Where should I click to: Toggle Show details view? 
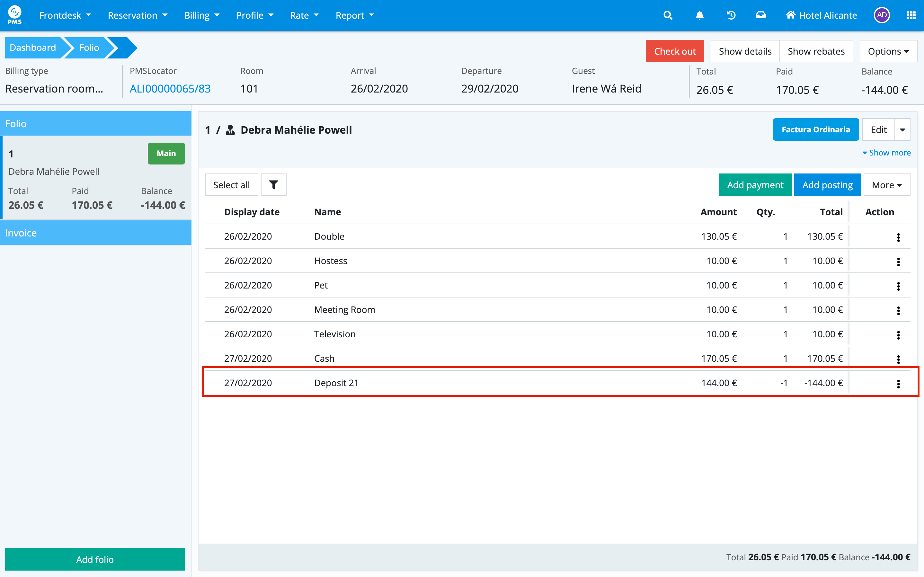(x=745, y=51)
